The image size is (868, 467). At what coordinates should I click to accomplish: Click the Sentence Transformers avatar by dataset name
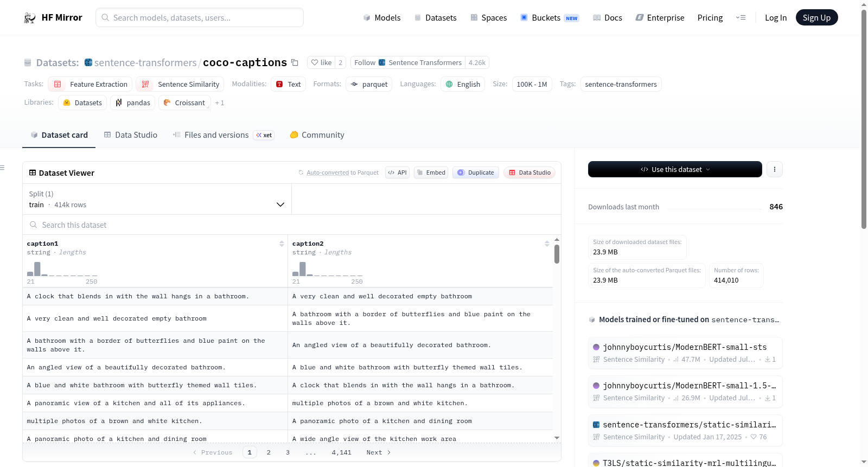click(x=88, y=62)
